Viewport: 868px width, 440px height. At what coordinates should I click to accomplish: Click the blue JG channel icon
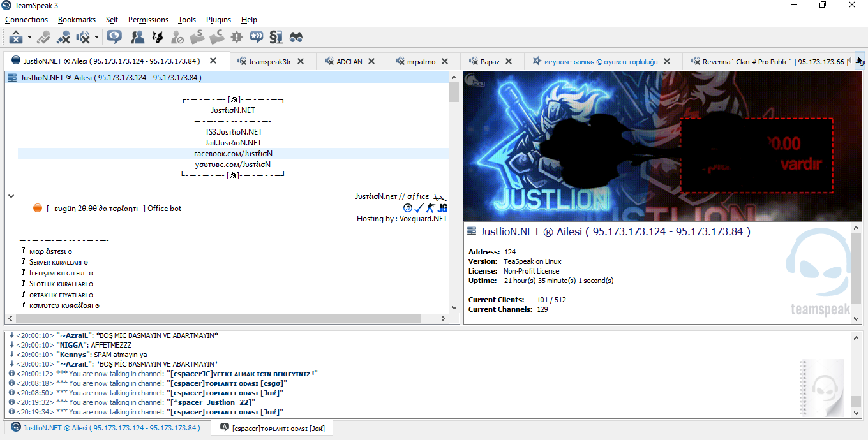tap(442, 208)
